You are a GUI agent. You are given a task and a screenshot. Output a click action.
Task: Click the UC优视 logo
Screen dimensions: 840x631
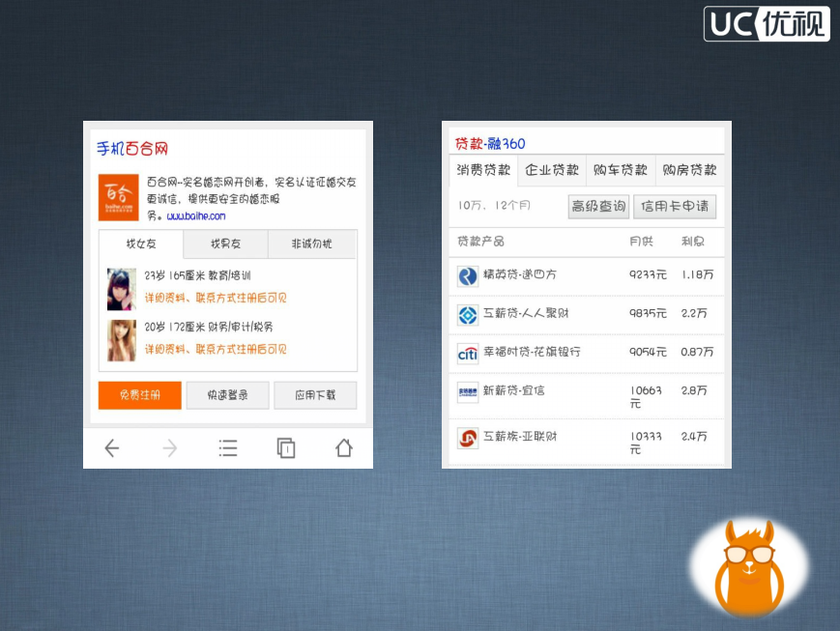click(x=767, y=23)
